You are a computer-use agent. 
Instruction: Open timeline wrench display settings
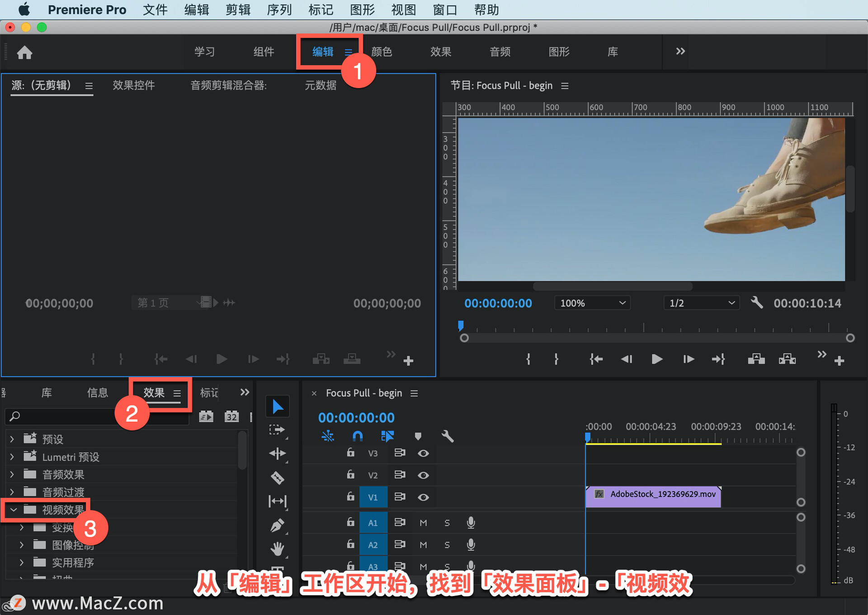point(447,436)
